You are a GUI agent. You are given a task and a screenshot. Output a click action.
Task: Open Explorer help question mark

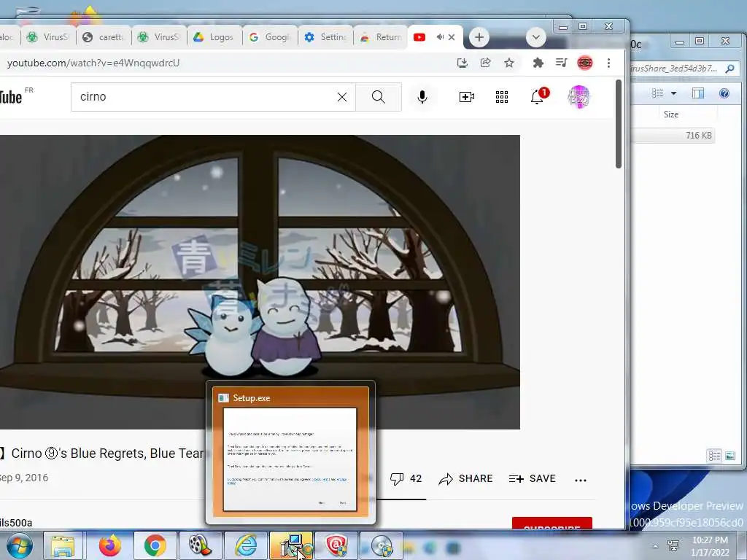point(724,93)
